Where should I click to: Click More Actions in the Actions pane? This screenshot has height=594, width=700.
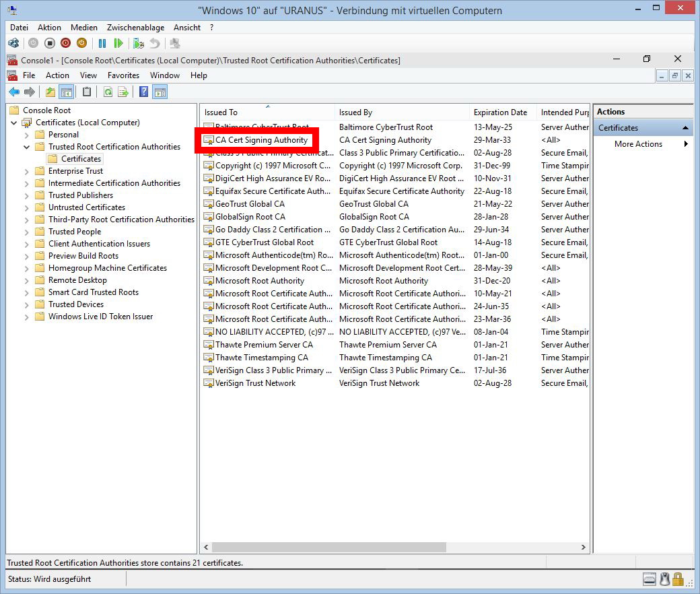[638, 144]
